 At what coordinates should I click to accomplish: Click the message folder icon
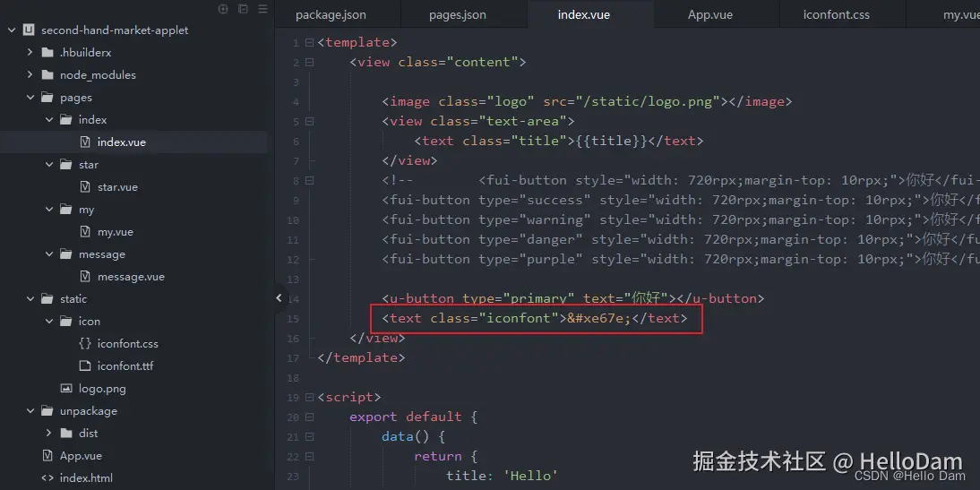pos(66,254)
